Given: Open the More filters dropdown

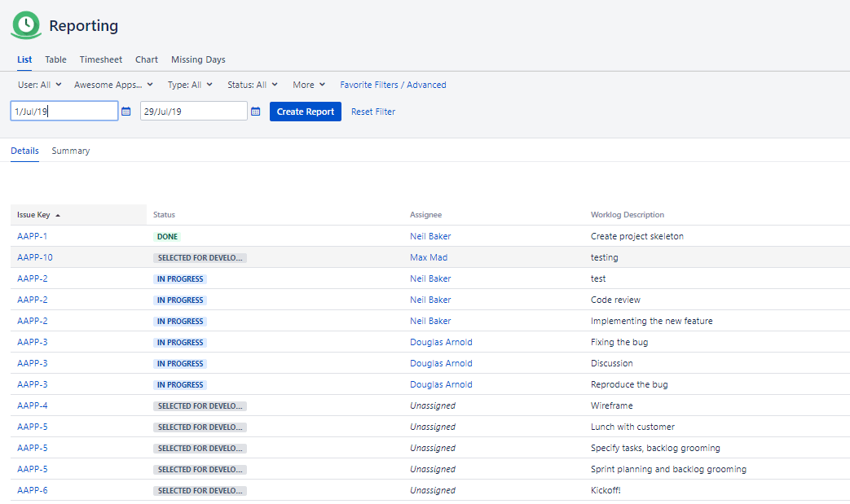Looking at the screenshot, I should click(309, 85).
